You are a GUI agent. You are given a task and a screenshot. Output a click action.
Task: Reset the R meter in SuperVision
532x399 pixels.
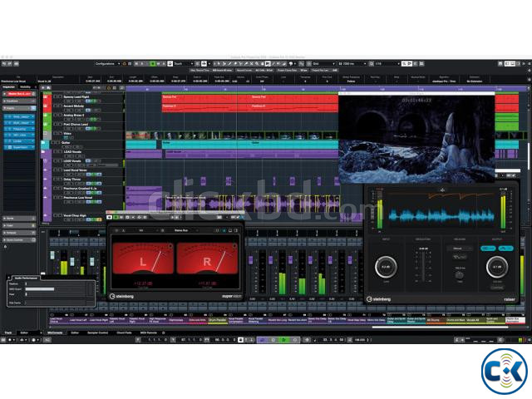pyautogui.click(x=234, y=246)
